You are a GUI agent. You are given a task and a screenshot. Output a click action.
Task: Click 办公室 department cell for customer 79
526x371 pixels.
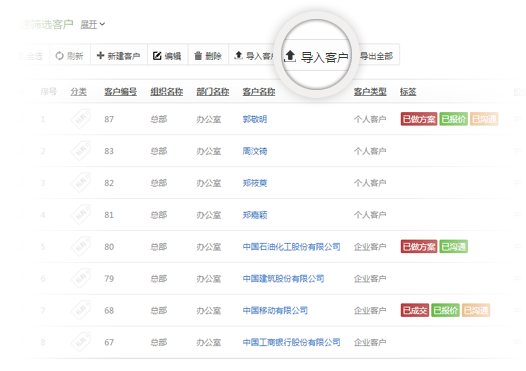[x=209, y=278]
